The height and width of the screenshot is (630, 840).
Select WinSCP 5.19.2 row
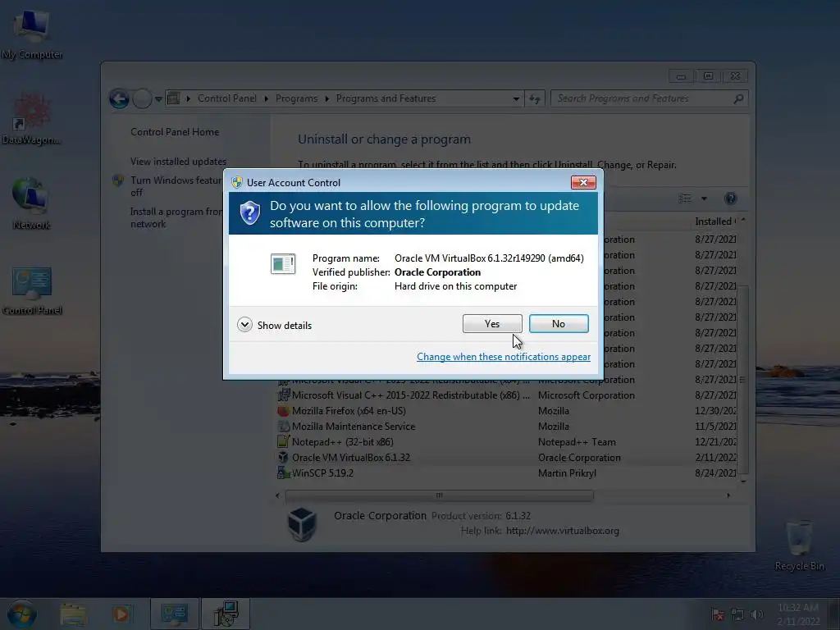pyautogui.click(x=507, y=473)
